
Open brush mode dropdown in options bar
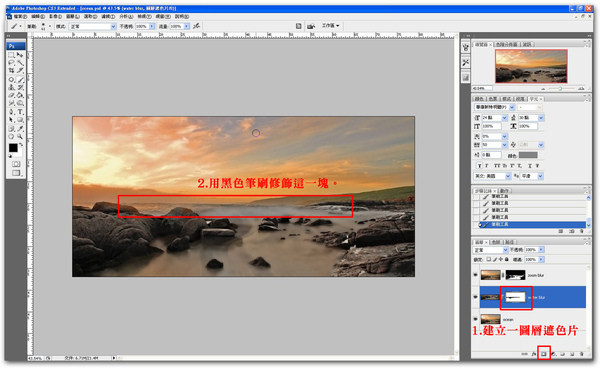[113, 26]
